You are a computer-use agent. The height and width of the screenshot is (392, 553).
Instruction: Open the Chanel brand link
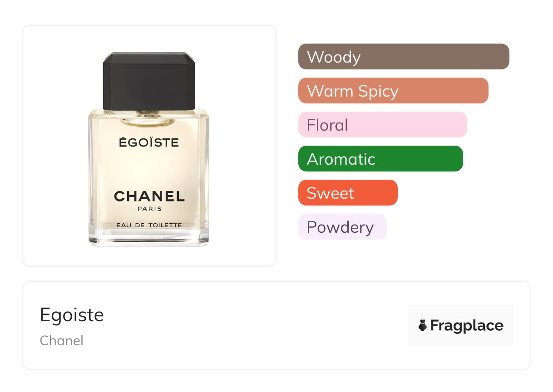[61, 340]
